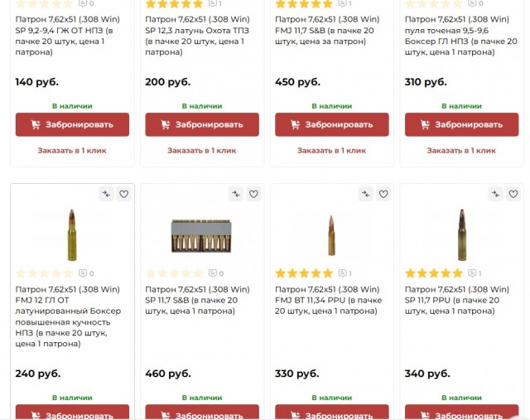The image size is (530, 420).
Task: Order 140 руб. cartridge in one click
Action: click(72, 151)
